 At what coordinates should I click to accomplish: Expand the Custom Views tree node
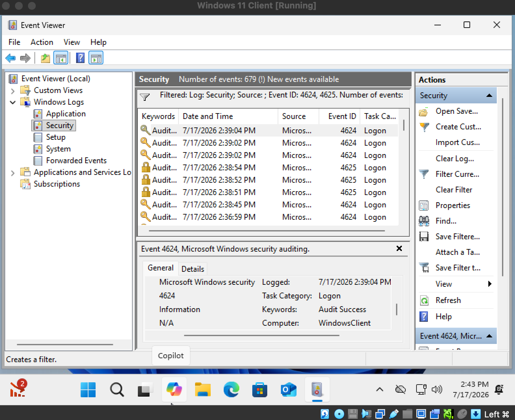point(13,91)
